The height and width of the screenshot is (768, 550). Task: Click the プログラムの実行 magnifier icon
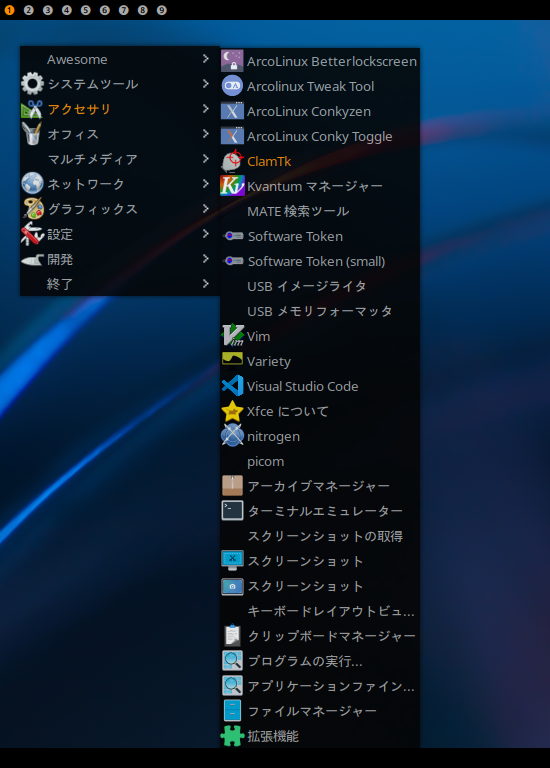[x=232, y=661]
